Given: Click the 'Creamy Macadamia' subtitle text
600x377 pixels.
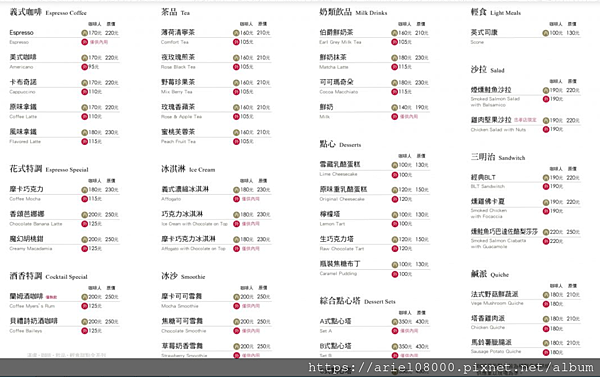Looking at the screenshot, I should coord(31,249).
